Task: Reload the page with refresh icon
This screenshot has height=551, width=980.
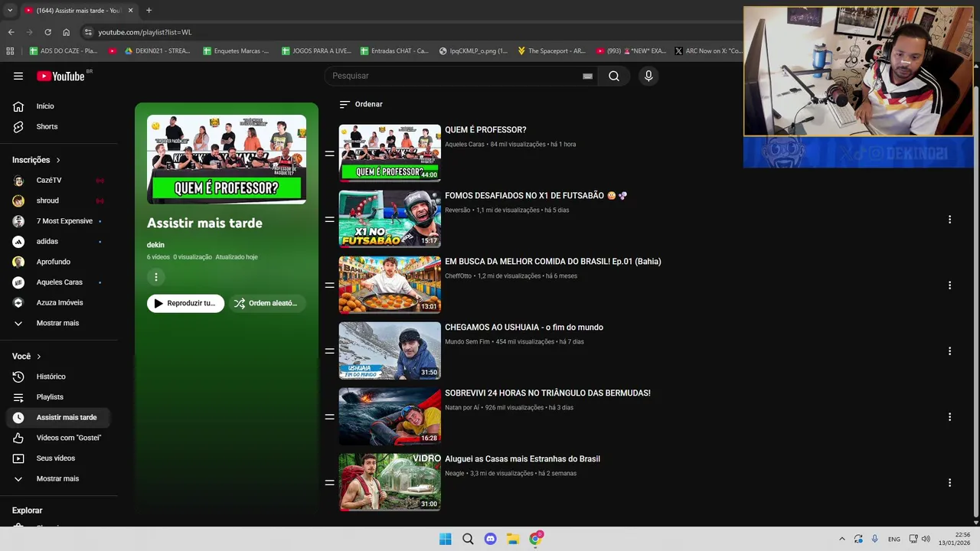Action: click(47, 32)
